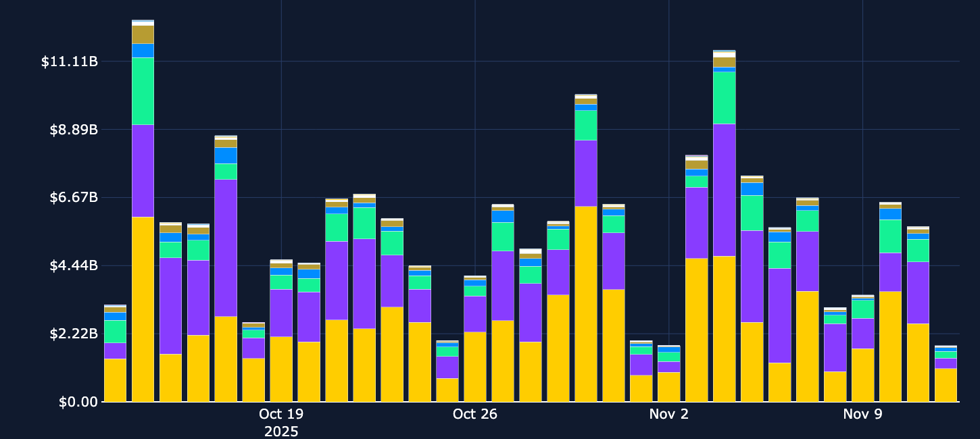
Task: Click the Nov 9 x-axis date label
Action: 863,414
